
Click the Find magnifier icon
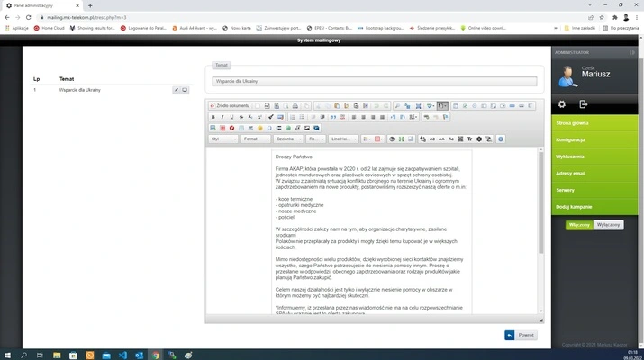397,106
